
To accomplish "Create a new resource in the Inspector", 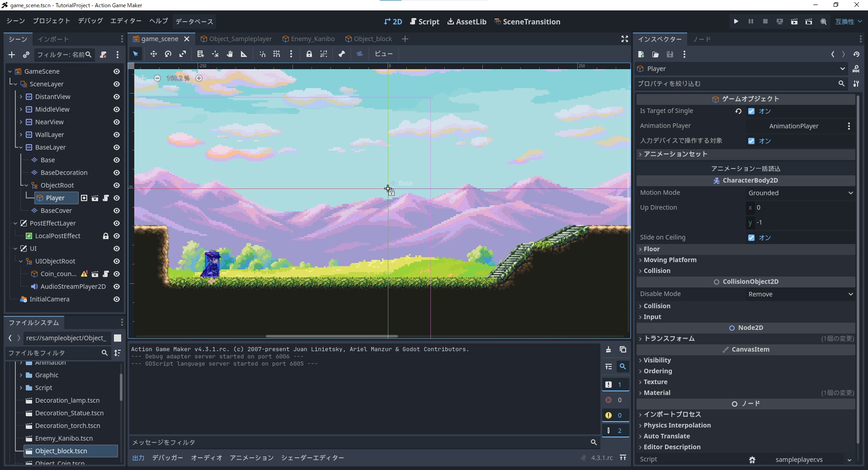I will (641, 54).
